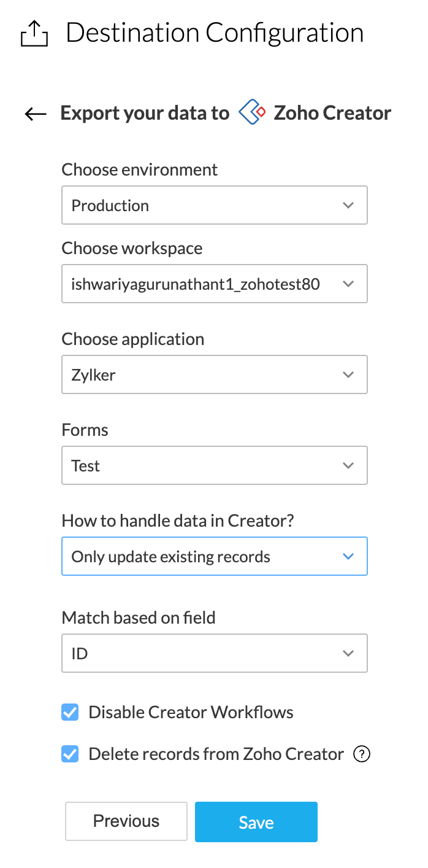Select the 'Only update existing records' value text
Screen dimensions: 428x868
171,557
